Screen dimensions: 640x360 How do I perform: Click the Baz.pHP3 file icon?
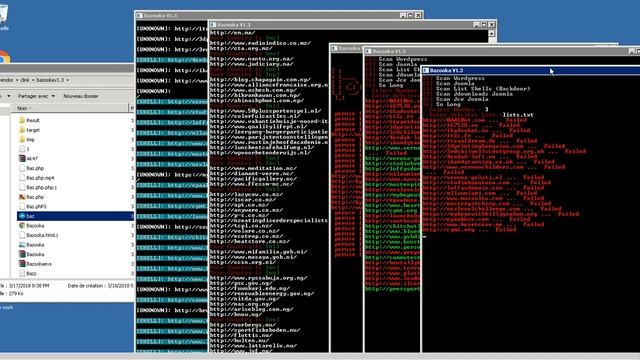22,207
